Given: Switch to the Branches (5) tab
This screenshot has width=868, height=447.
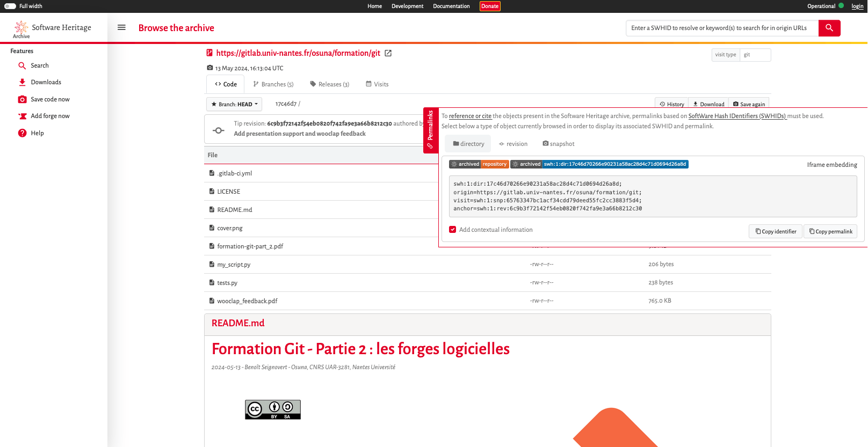Looking at the screenshot, I should tap(273, 84).
